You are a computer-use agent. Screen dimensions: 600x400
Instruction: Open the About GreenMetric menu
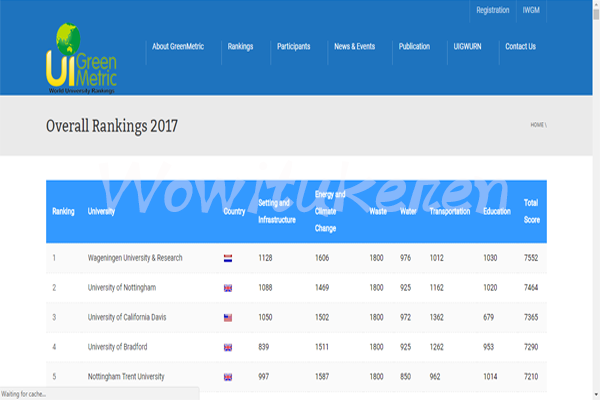(178, 46)
